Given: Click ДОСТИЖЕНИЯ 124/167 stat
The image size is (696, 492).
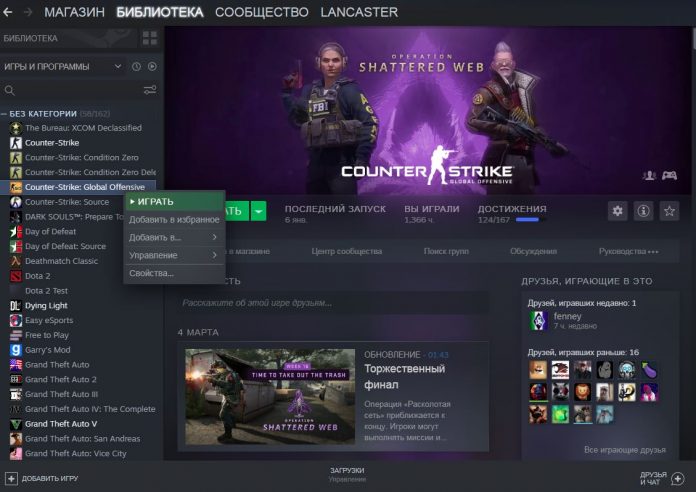Looking at the screenshot, I should point(512,214).
